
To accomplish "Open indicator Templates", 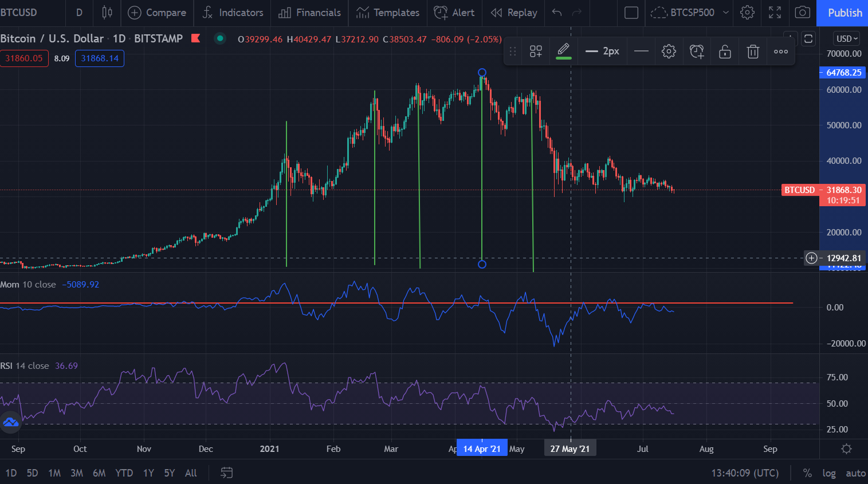I will pyautogui.click(x=388, y=12).
